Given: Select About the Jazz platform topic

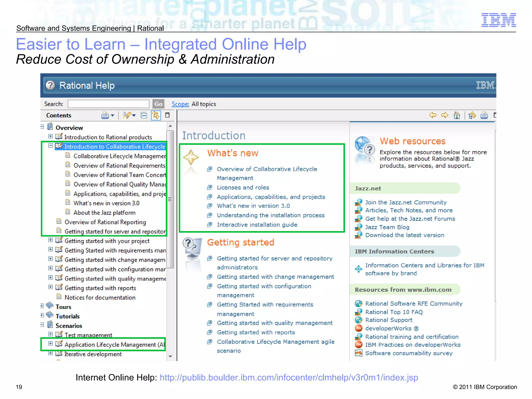Looking at the screenshot, I should click(x=104, y=212).
